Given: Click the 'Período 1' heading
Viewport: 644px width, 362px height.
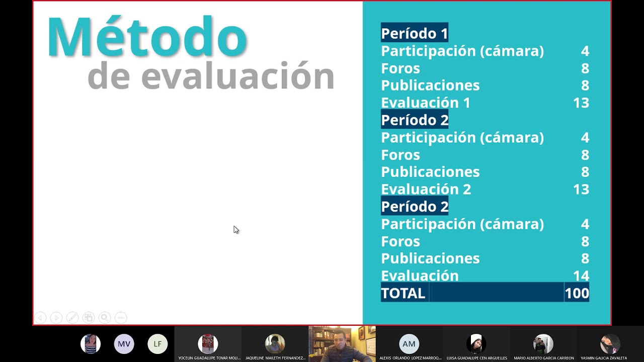Looking at the screenshot, I should 415,34.
